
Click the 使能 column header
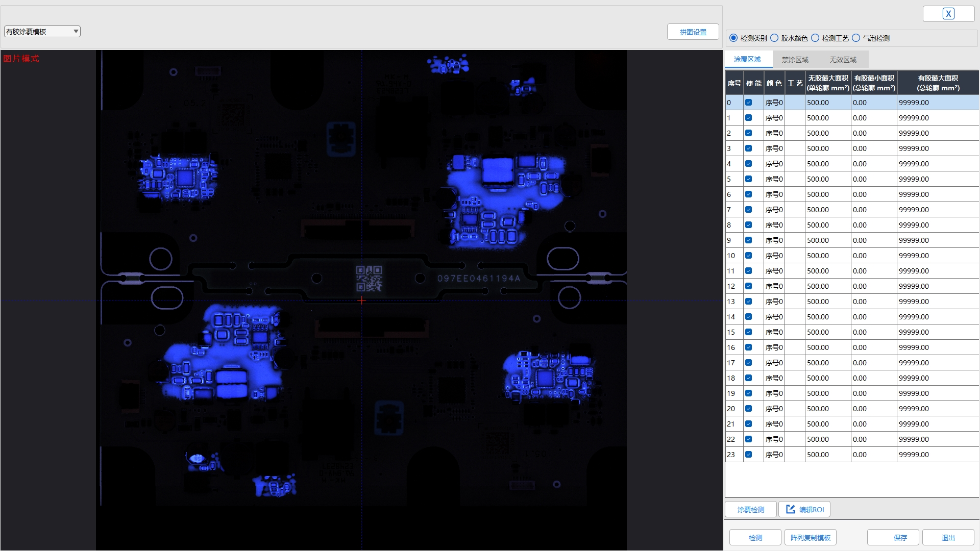[x=754, y=83]
